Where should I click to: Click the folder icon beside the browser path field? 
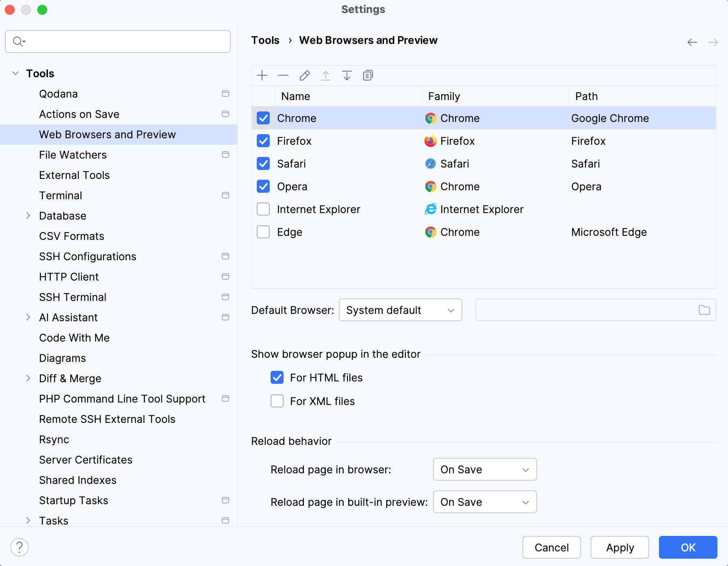tap(704, 310)
